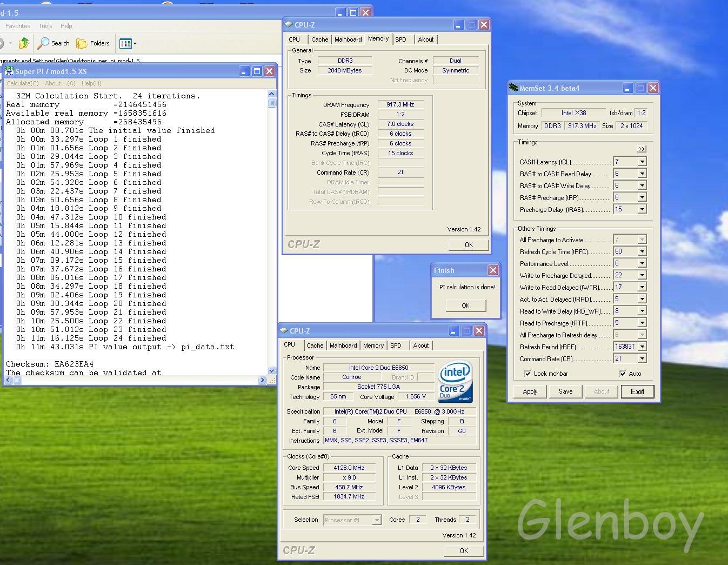Close the Finish dialog with X
The height and width of the screenshot is (565, 728).
[x=493, y=270]
